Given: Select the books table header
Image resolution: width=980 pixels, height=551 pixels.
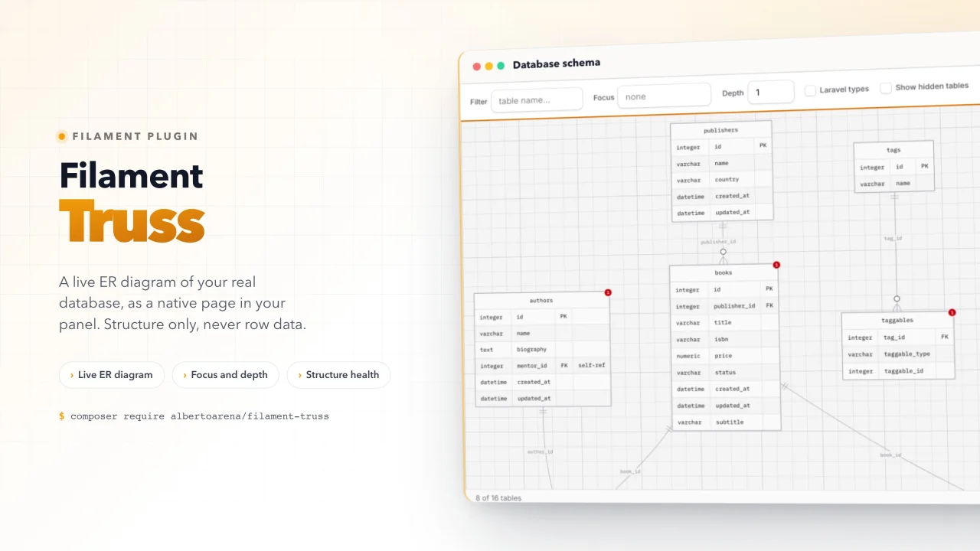Looking at the screenshot, I should tap(724, 272).
